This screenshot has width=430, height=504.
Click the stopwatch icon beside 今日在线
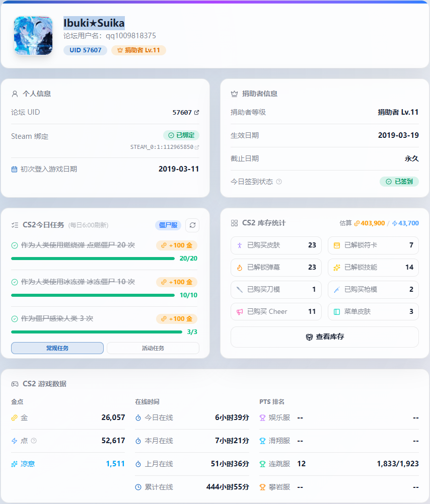click(x=138, y=418)
